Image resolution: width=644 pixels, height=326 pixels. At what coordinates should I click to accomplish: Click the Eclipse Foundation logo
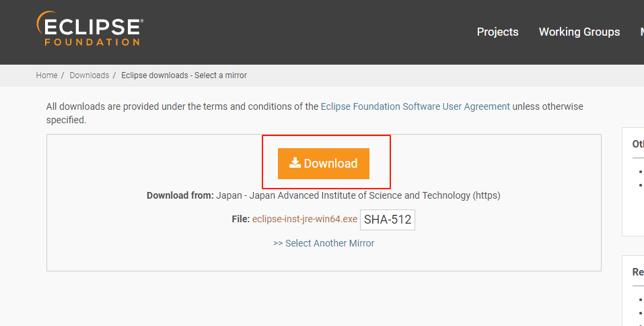[90, 29]
